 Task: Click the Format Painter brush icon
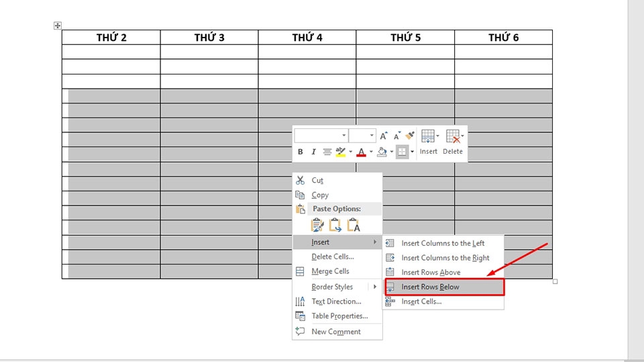410,136
